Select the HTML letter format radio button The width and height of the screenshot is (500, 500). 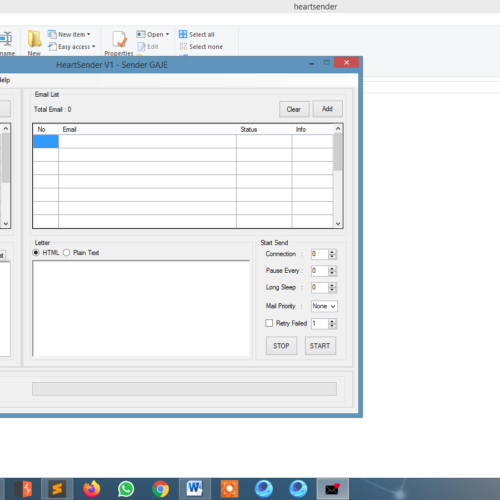[x=36, y=253]
